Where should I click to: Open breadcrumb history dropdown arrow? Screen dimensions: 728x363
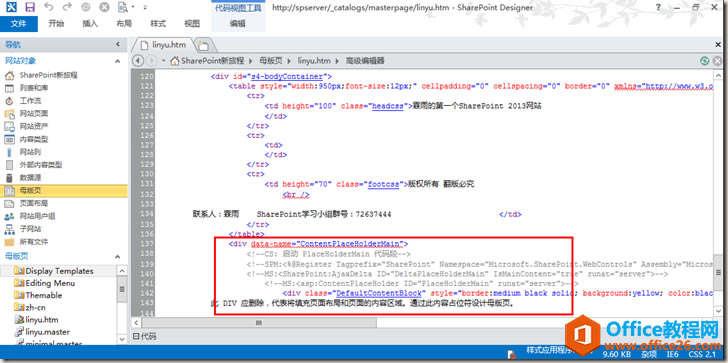pos(164,61)
